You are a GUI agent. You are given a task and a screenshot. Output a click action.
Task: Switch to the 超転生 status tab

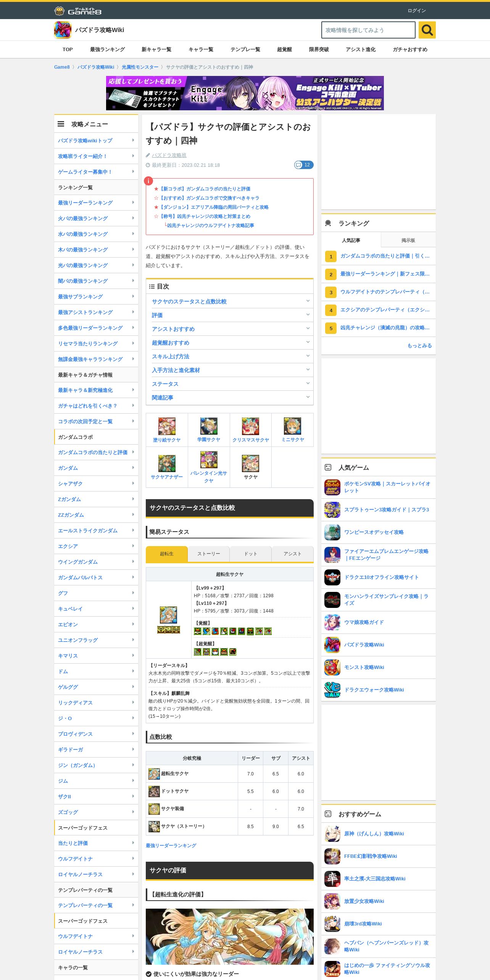click(x=167, y=554)
